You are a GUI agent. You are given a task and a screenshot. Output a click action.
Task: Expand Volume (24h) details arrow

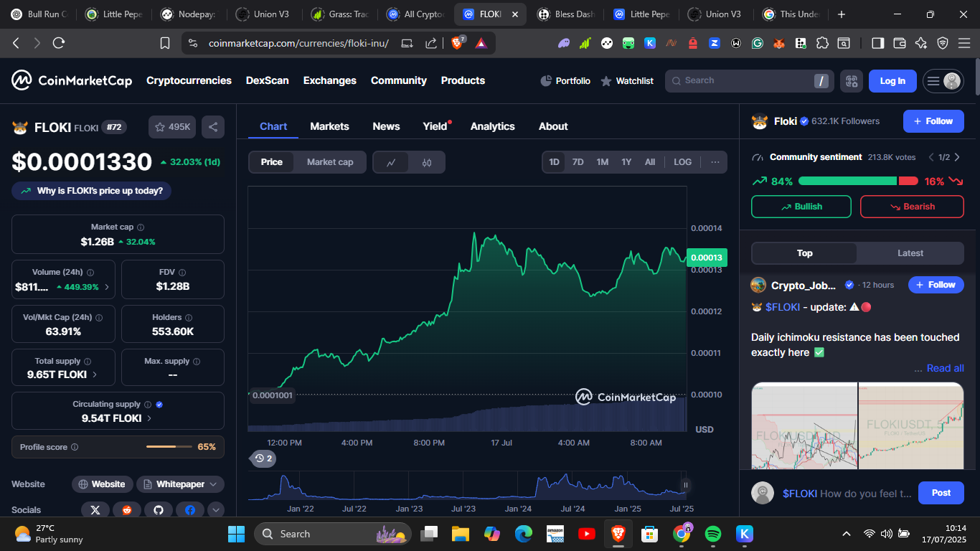tap(108, 287)
